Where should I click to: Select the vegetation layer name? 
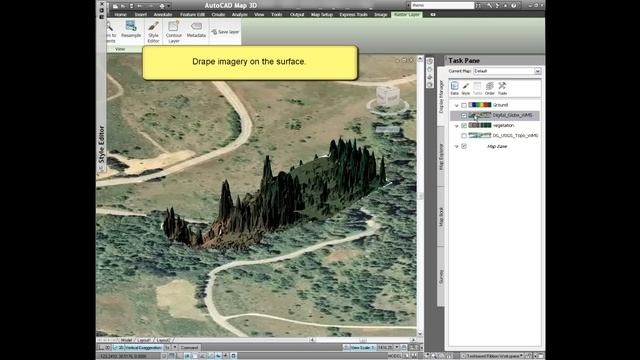click(x=503, y=126)
